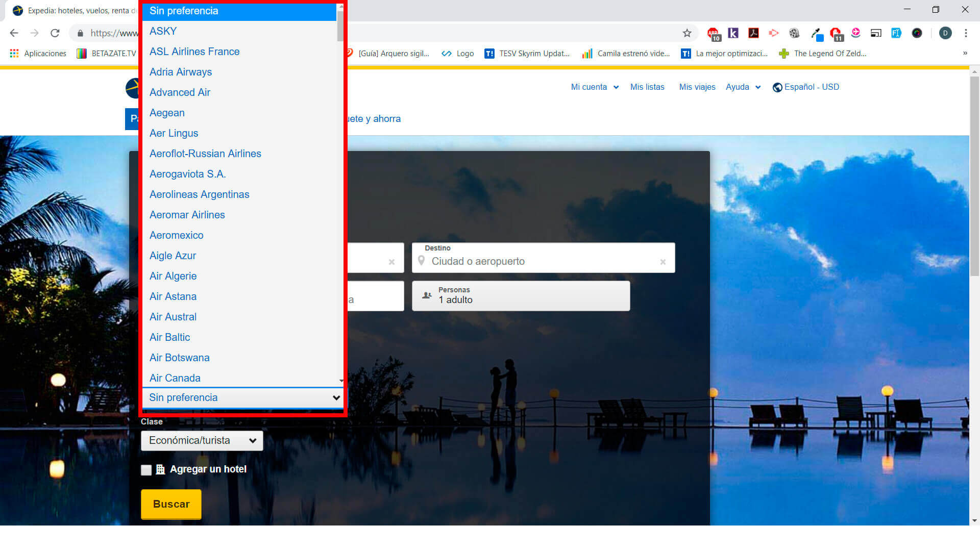This screenshot has height=551, width=980.
Task: Click the Adobe Acrobat extension icon
Action: (753, 33)
